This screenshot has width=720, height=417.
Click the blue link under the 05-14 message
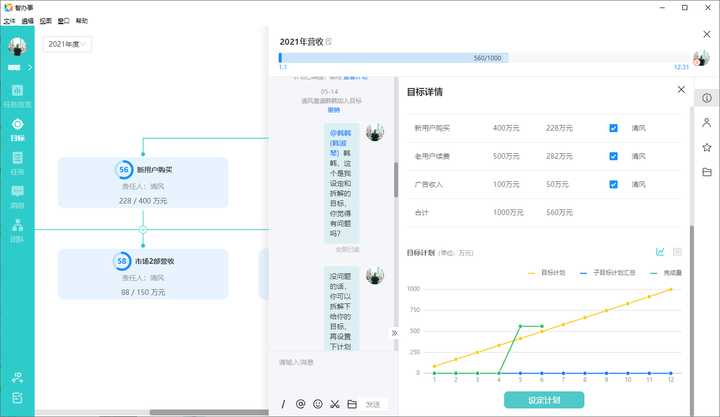(334, 110)
